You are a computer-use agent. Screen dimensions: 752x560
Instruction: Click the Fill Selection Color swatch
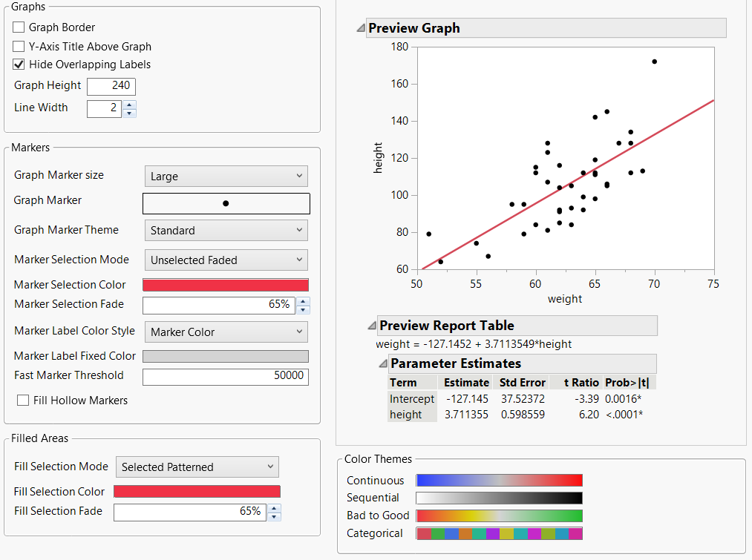(197, 491)
